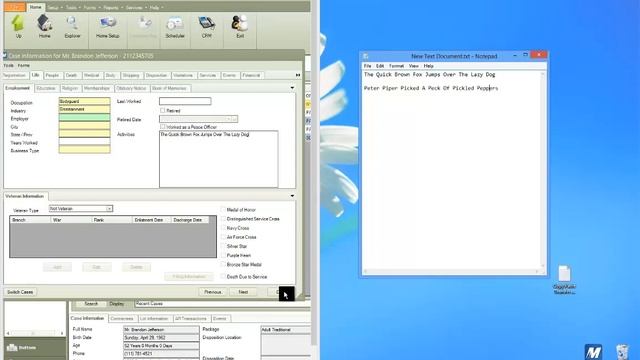Open the Book of Memories sub-tab

pyautogui.click(x=169, y=88)
